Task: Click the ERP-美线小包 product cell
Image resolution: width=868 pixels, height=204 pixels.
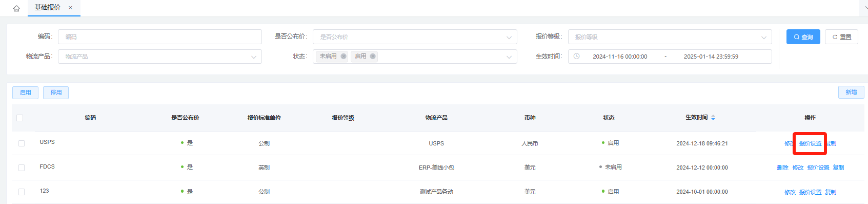Action: point(436,168)
